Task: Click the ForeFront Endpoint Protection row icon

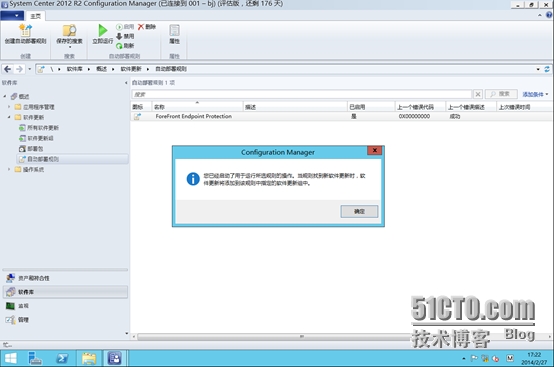Action: (x=137, y=116)
